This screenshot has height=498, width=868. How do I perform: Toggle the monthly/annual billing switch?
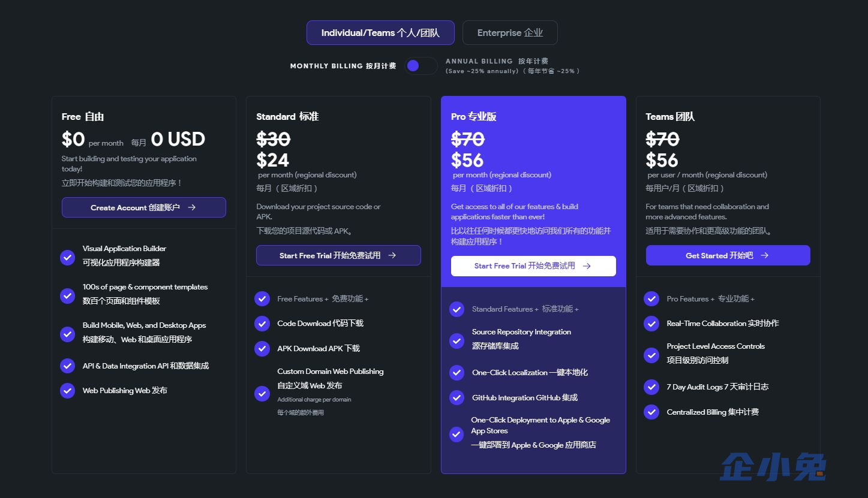[421, 66]
